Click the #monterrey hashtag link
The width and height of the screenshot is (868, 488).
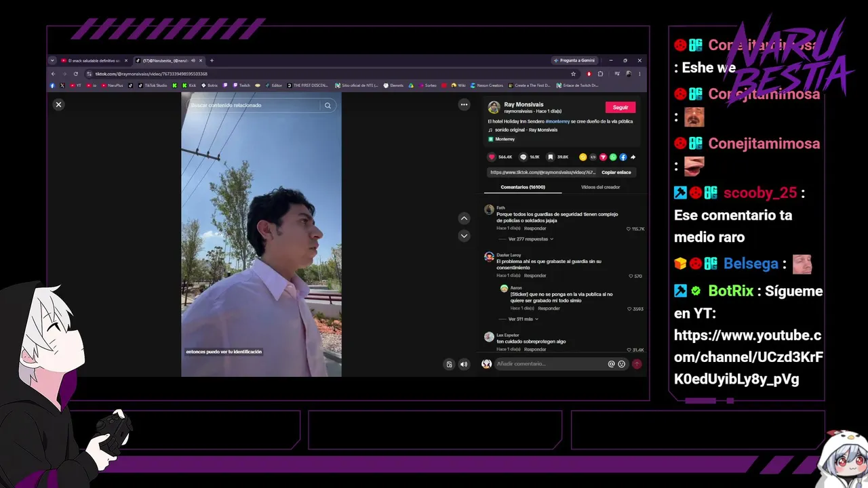click(x=557, y=121)
